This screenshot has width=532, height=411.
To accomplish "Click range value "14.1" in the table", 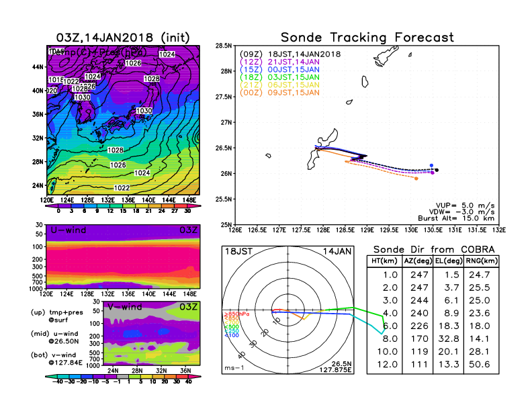I will (480, 338).
